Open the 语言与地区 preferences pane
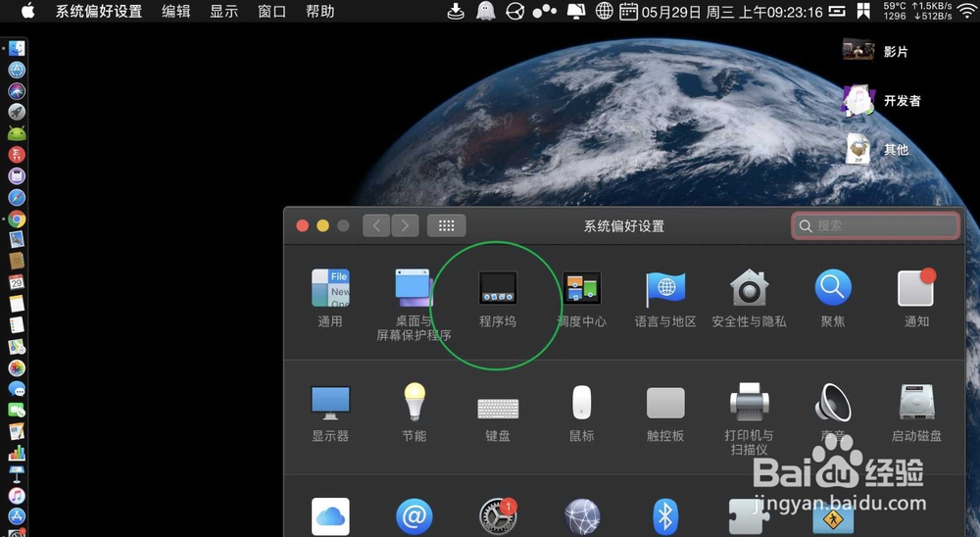This screenshot has width=980, height=537. point(665,298)
